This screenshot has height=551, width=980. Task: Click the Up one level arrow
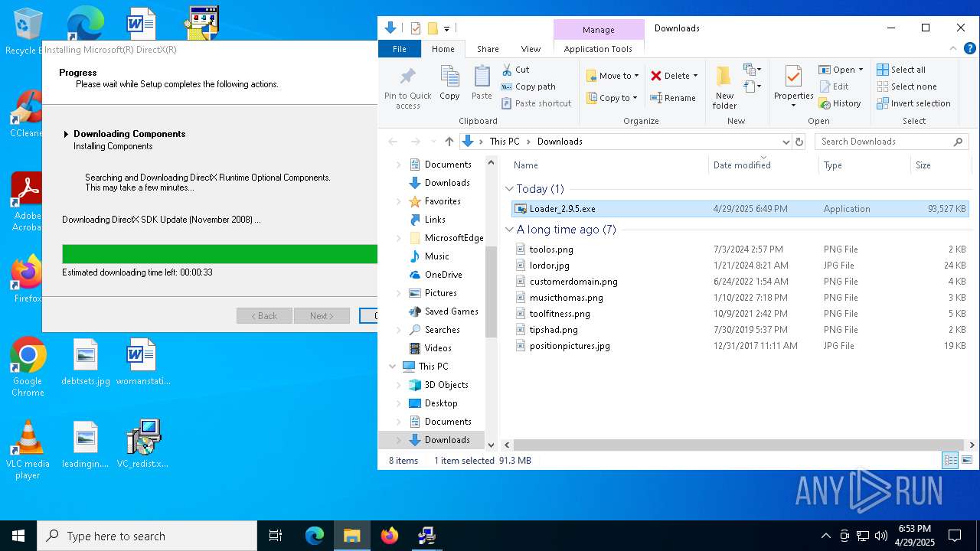click(449, 142)
